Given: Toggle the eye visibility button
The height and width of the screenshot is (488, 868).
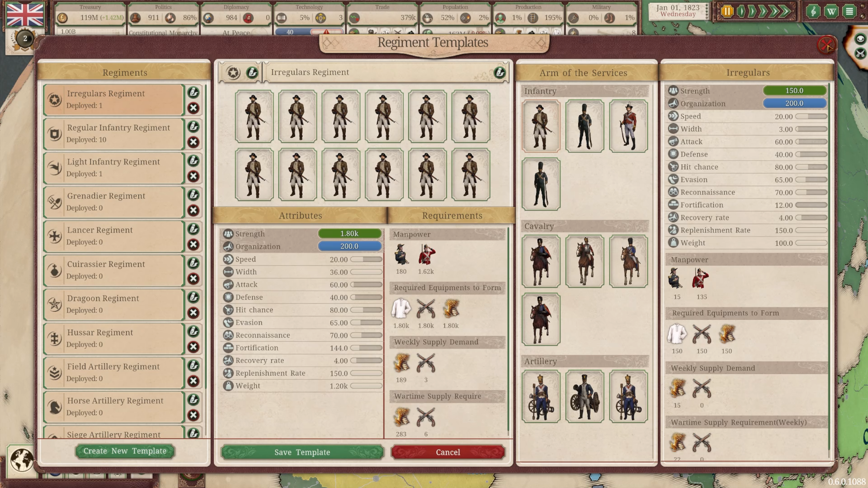Looking at the screenshot, I should click(860, 39).
